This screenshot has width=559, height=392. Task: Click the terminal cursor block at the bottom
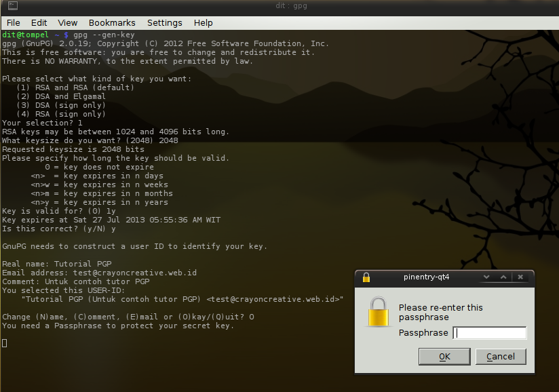pos(4,343)
